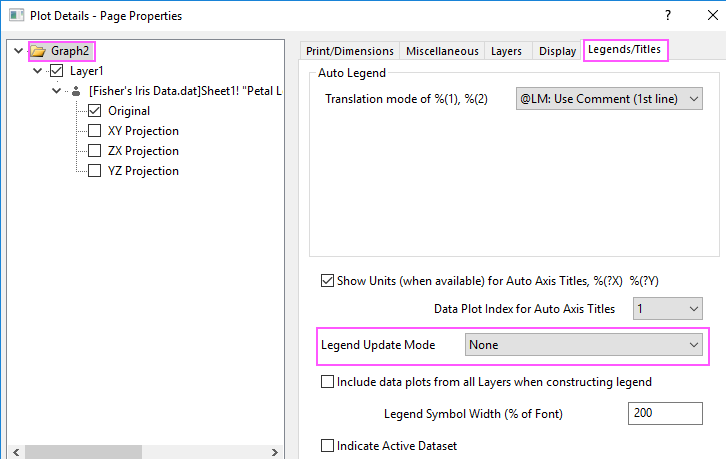The width and height of the screenshot is (726, 459).
Task: Check Indicate Active Dataset option
Action: (x=327, y=446)
